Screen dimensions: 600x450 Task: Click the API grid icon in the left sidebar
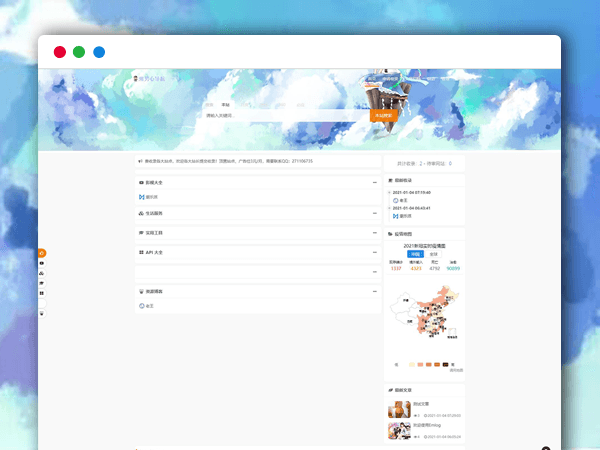click(x=41, y=293)
